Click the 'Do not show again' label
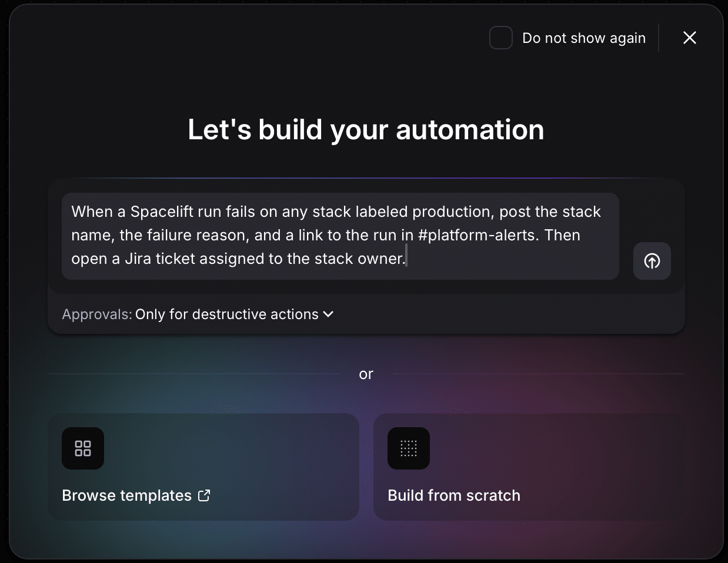This screenshot has width=728, height=563. (584, 38)
